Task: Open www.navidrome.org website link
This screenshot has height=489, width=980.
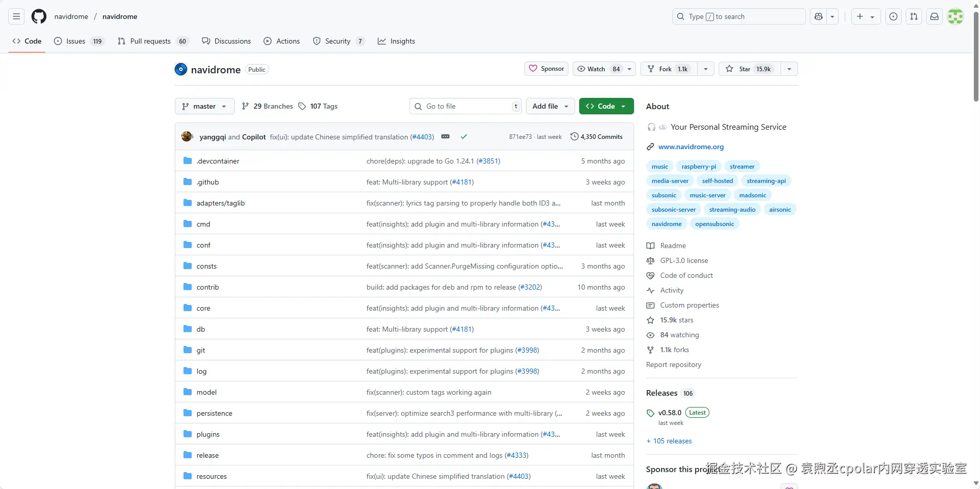Action: tap(691, 147)
